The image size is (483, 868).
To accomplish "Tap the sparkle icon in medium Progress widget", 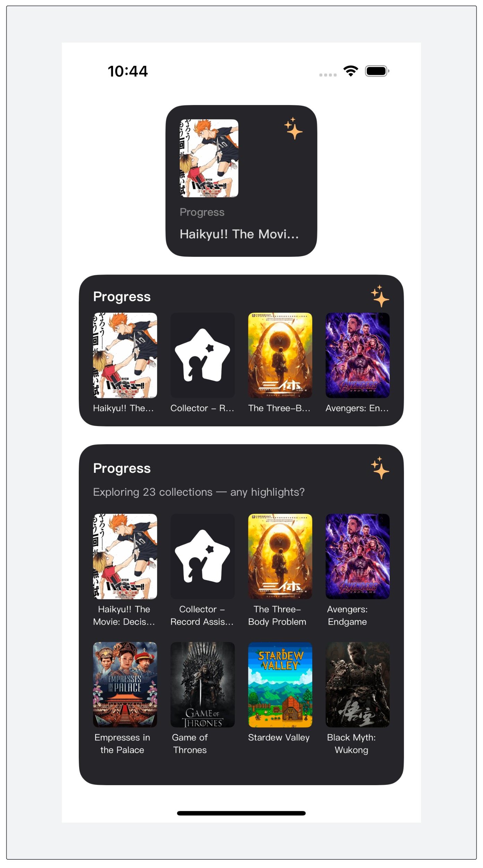I will click(x=380, y=296).
